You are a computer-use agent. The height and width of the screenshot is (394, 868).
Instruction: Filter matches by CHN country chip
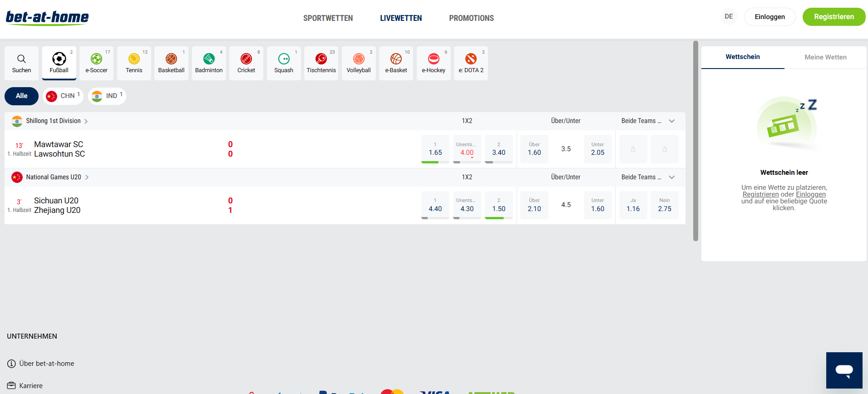point(63,96)
